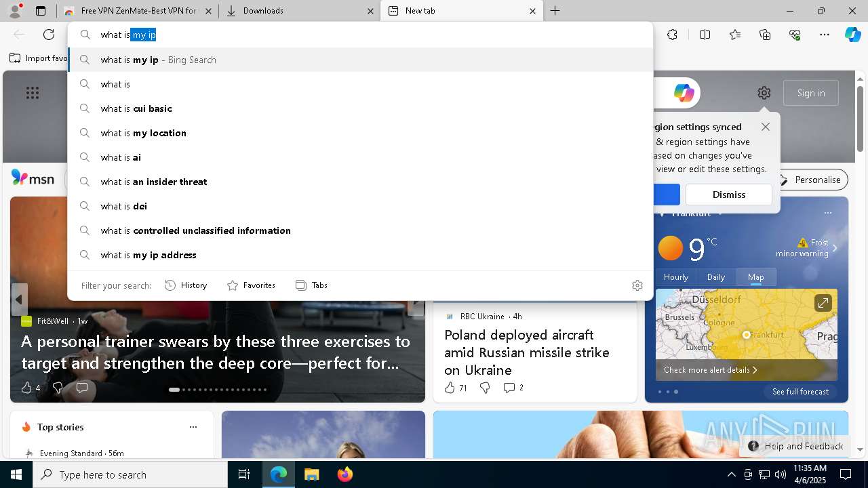
Task: Filter search by History
Action: coord(186,285)
